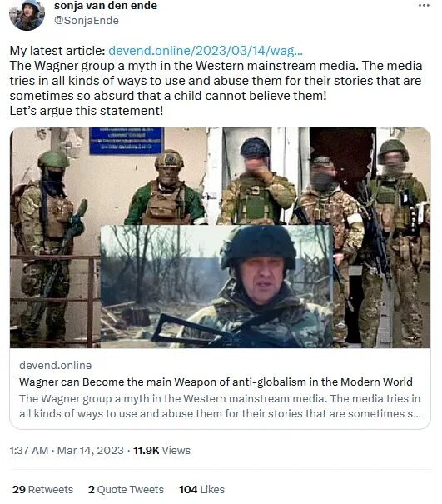Click the Mar 14, 2023 date
442x504 pixels.
pyautogui.click(x=90, y=451)
